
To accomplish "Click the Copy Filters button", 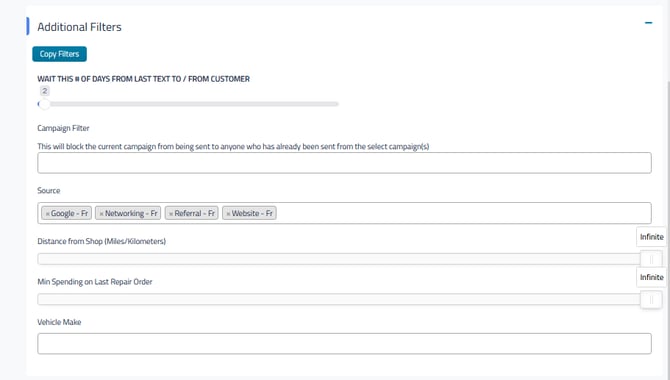I will 59,54.
